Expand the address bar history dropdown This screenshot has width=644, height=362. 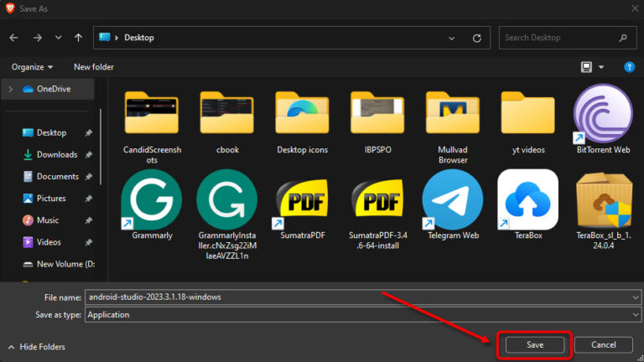coord(451,39)
